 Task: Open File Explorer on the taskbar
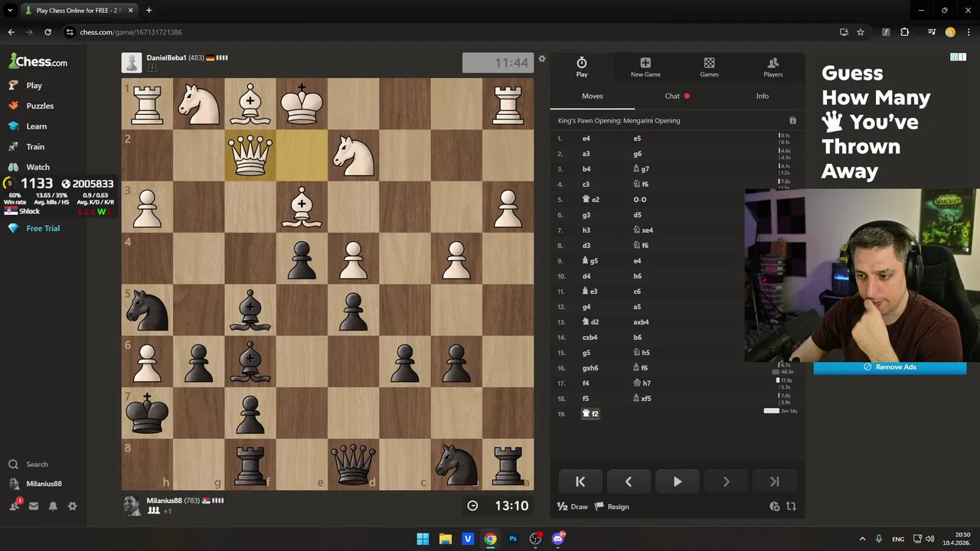point(445,539)
